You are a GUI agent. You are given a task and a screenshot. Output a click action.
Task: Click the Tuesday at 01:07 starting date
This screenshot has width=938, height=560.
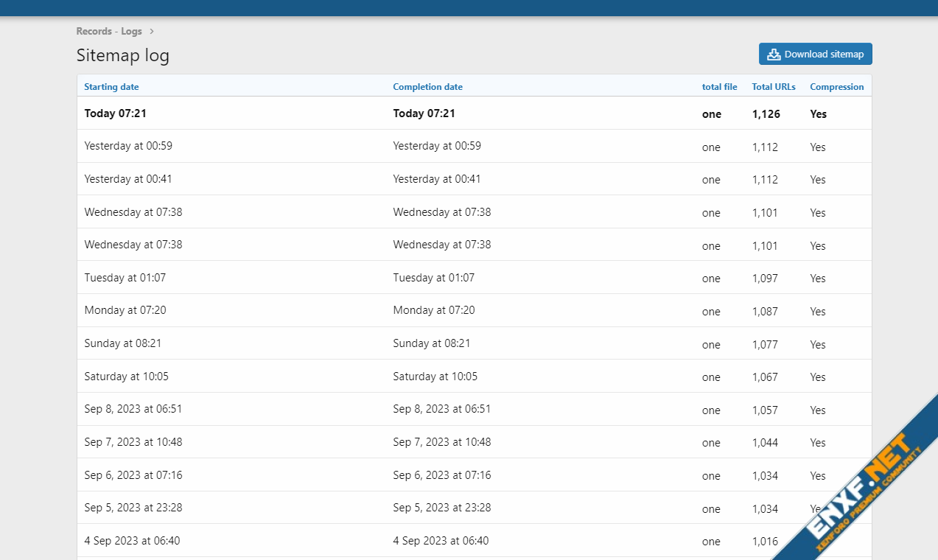point(125,278)
